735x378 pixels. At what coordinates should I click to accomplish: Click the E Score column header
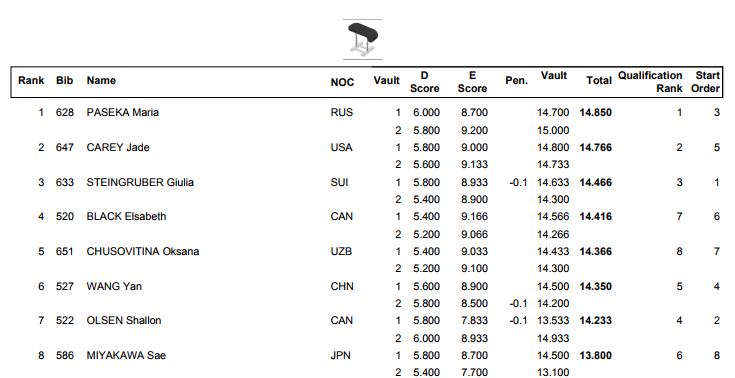[472, 82]
